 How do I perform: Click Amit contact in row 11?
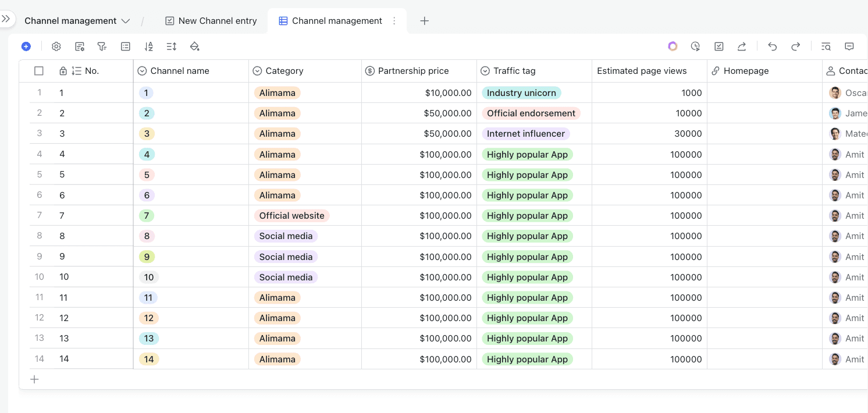tap(848, 297)
